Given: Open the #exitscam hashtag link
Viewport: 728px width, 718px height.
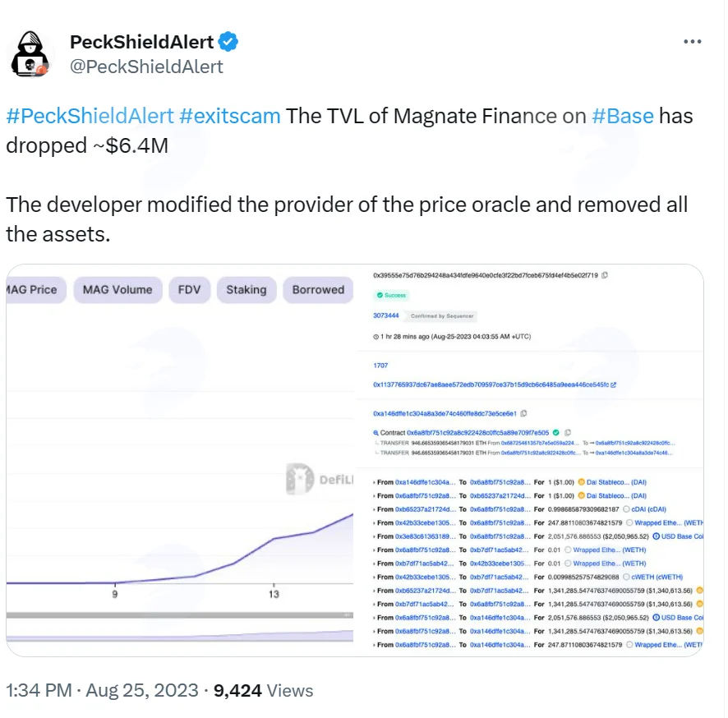Looking at the screenshot, I should pyautogui.click(x=230, y=116).
